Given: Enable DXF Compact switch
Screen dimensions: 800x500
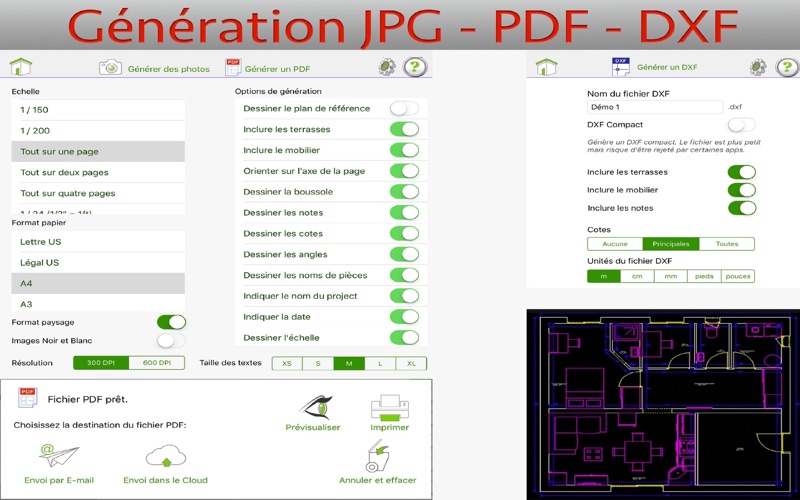Looking at the screenshot, I should (741, 124).
